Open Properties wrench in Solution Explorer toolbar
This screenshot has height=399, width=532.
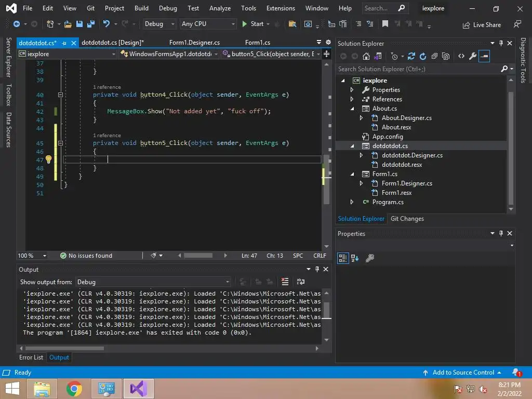click(x=473, y=56)
